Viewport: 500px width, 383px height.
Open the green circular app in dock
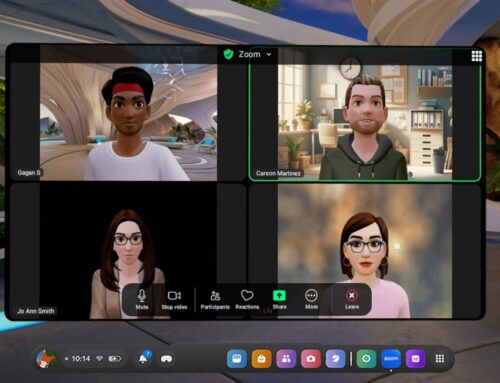click(366, 359)
